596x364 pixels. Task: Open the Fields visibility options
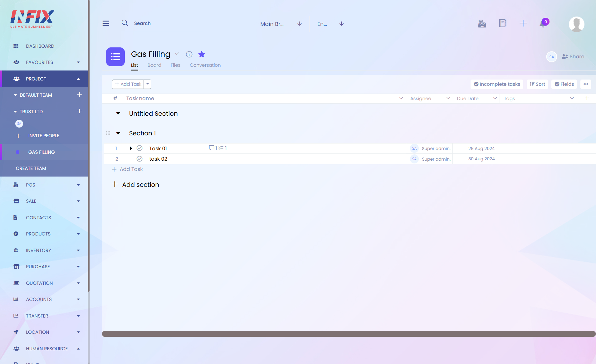click(x=564, y=84)
